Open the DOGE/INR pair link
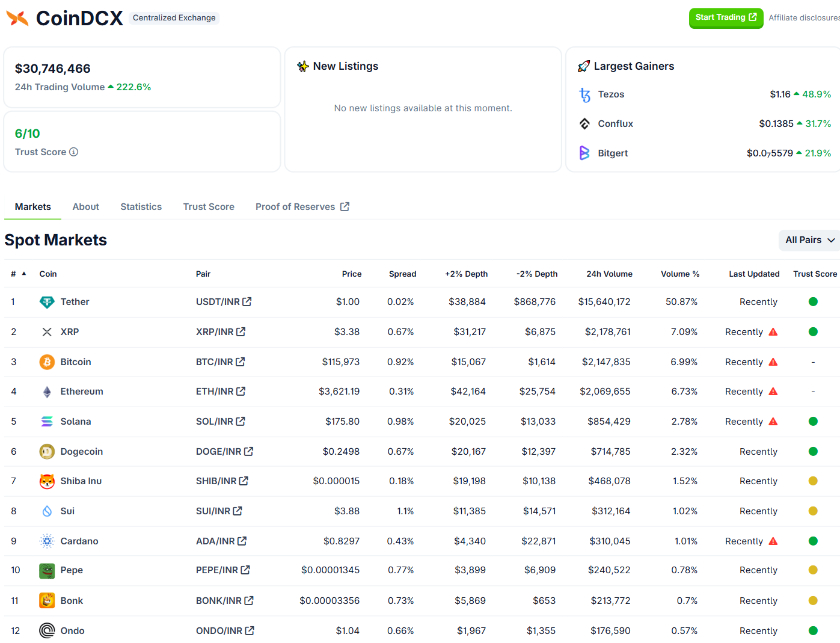Image resolution: width=840 pixels, height=643 pixels. click(224, 452)
